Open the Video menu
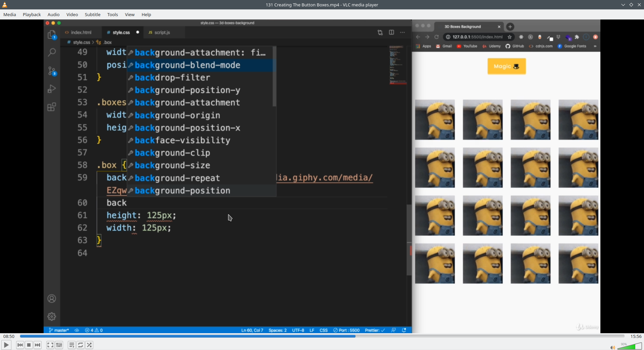The width and height of the screenshot is (644, 350). pos(72,14)
